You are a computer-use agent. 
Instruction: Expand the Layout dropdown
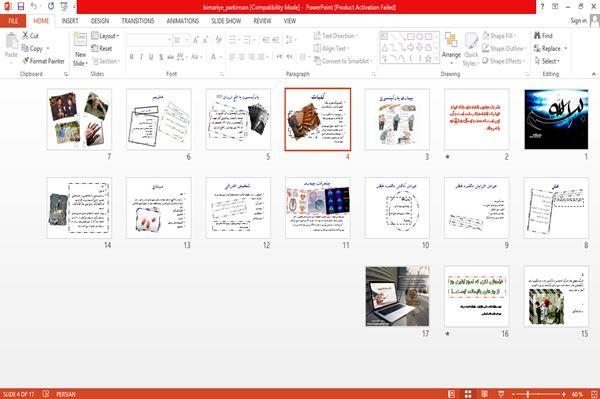coord(105,36)
